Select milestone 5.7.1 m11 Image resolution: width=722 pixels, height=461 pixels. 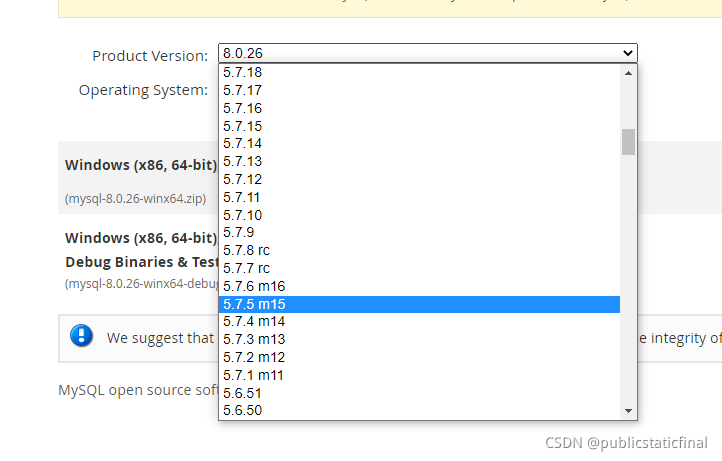[x=419, y=375]
